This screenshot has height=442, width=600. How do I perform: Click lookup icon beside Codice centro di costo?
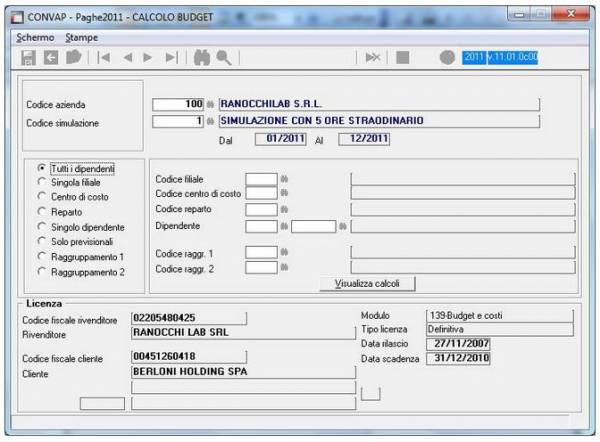(284, 192)
